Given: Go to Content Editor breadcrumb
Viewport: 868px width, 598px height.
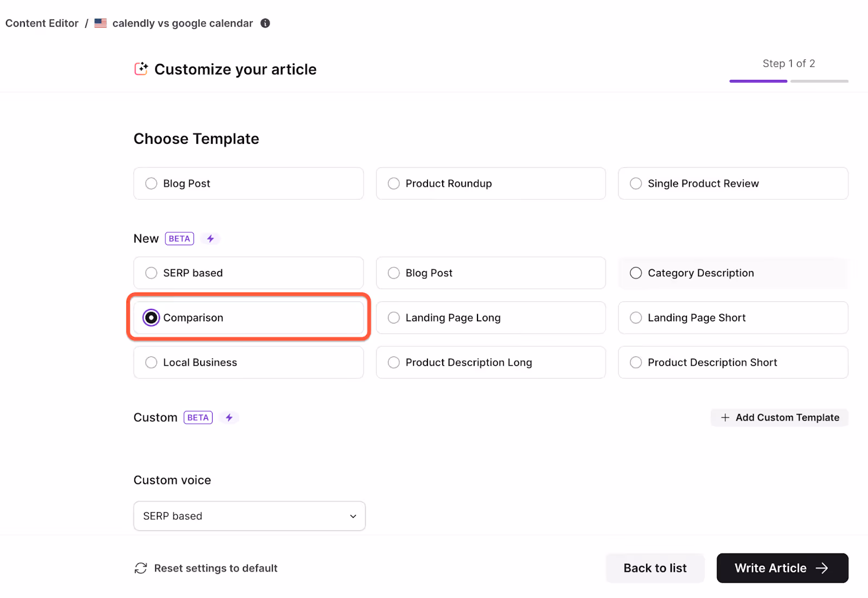Looking at the screenshot, I should pyautogui.click(x=42, y=23).
